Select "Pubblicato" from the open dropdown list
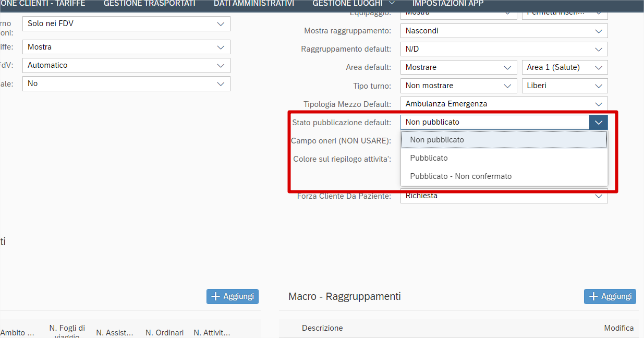The width and height of the screenshot is (644, 338). tap(429, 158)
